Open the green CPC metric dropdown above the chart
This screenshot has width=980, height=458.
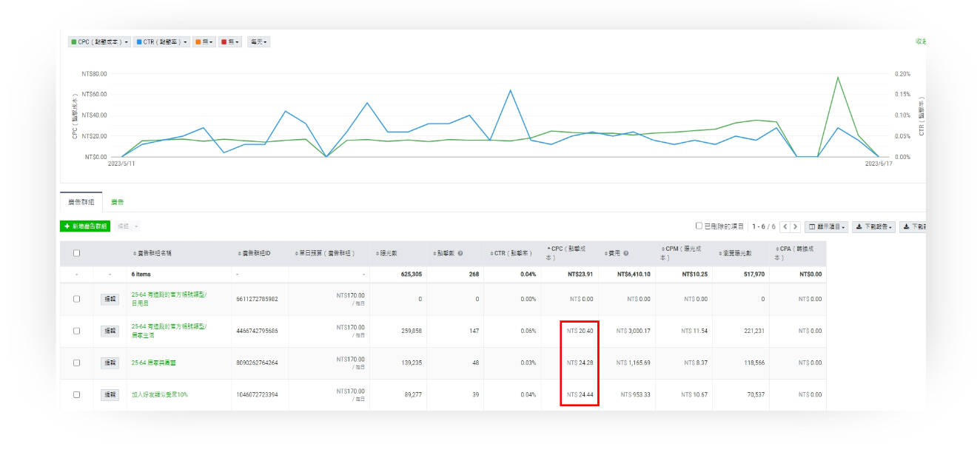pyautogui.click(x=100, y=42)
